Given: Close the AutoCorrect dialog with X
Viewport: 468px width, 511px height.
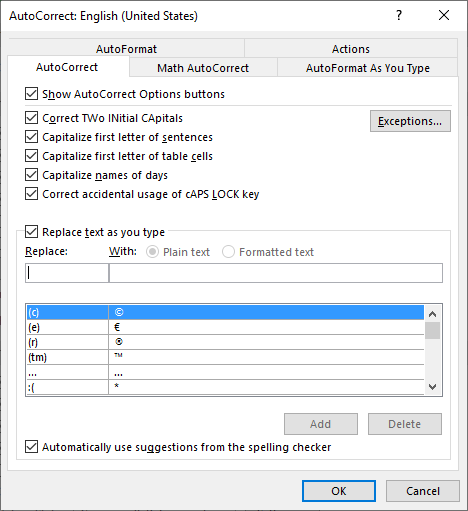Looking at the screenshot, I should click(444, 15).
